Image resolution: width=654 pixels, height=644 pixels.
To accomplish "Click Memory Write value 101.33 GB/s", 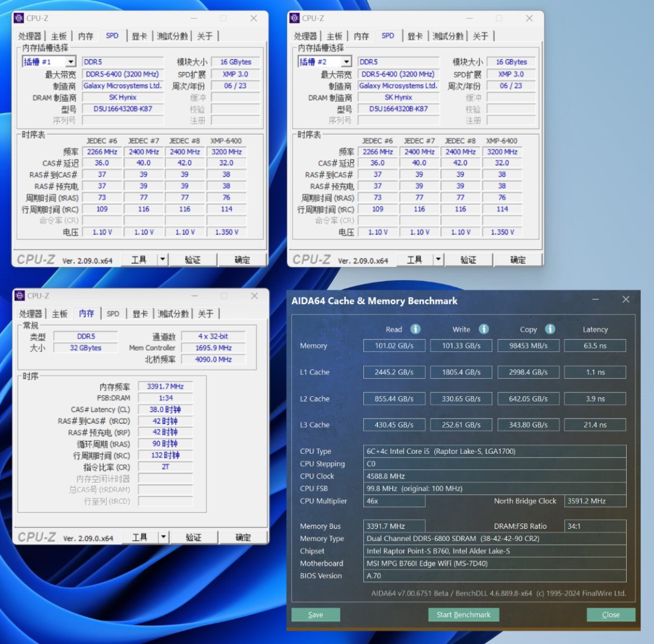I will (x=461, y=345).
